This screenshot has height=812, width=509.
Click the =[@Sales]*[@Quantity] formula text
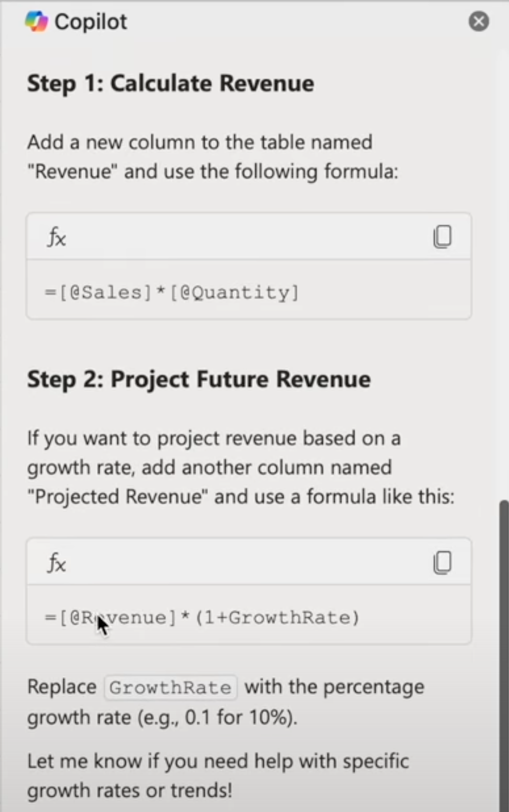pos(172,292)
